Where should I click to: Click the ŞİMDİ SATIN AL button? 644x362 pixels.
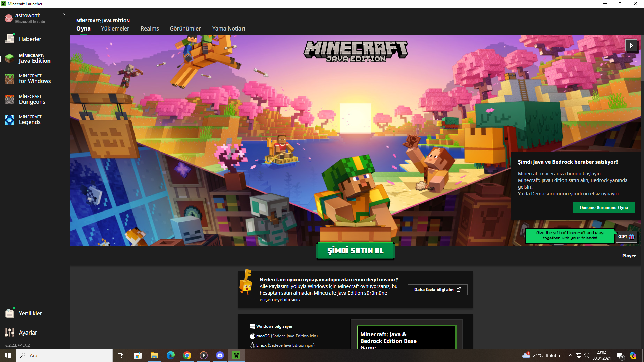pyautogui.click(x=355, y=251)
